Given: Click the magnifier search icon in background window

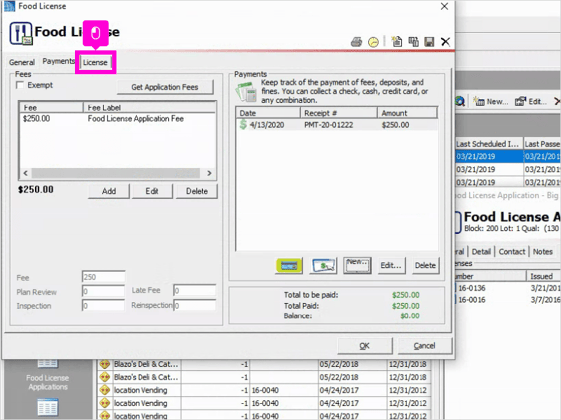Looking at the screenshot, I should pyautogui.click(x=459, y=102).
